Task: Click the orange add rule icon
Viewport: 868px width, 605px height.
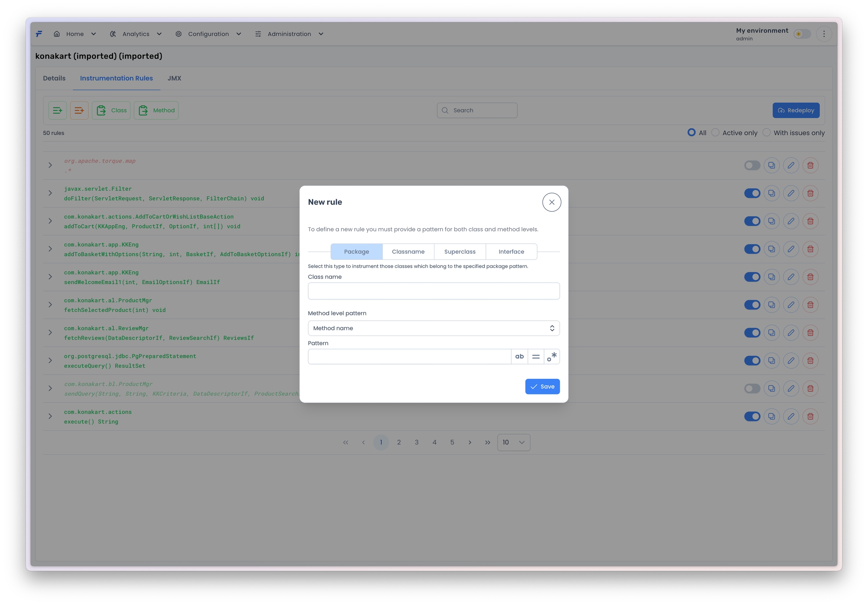Action: coord(79,110)
